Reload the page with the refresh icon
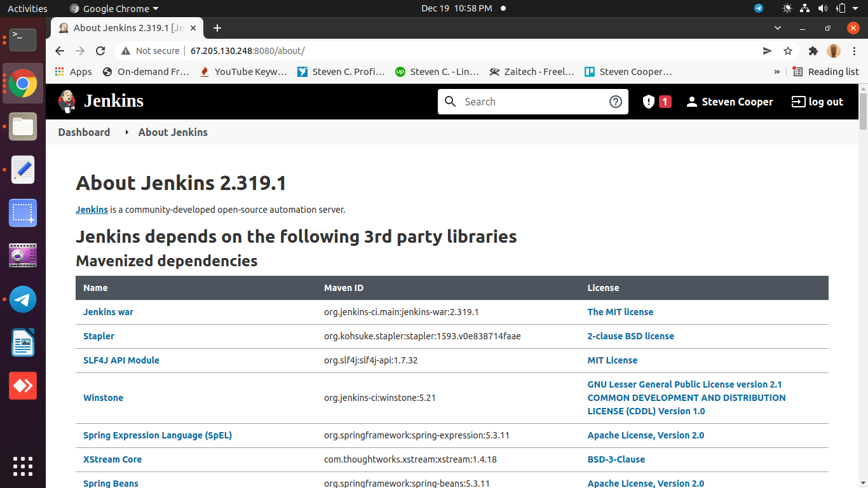 pos(100,51)
